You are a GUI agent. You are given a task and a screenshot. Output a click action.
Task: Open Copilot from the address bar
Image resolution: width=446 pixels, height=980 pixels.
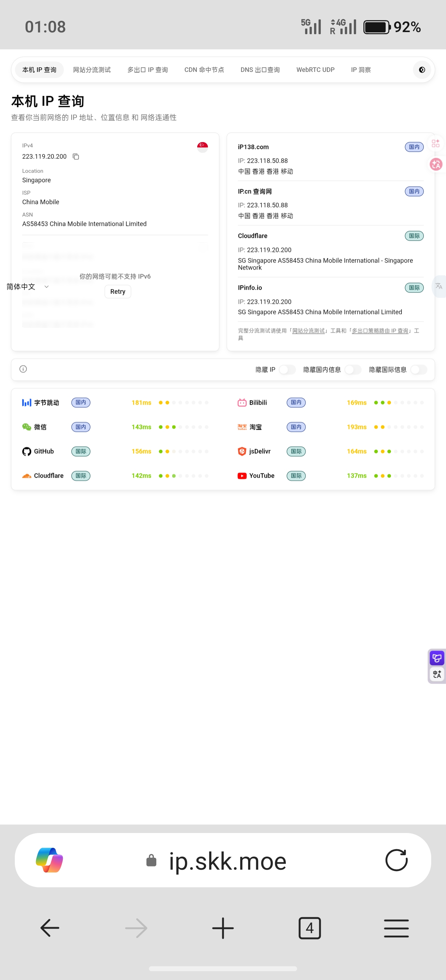coord(49,860)
